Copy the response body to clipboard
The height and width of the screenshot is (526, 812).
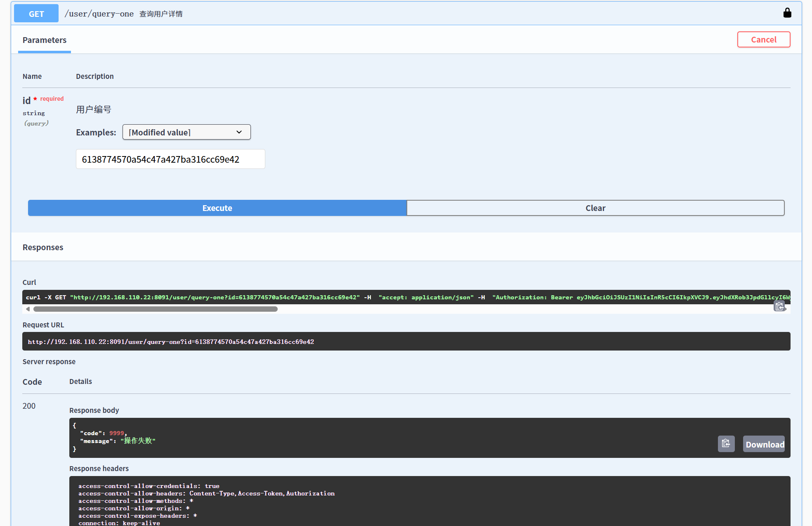pos(726,444)
